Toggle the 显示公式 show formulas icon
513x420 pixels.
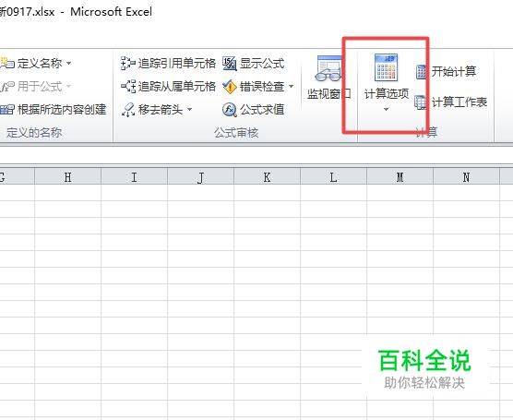(230, 63)
